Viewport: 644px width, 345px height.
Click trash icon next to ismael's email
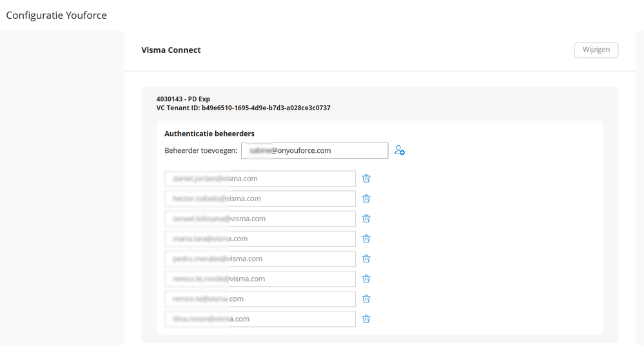pyautogui.click(x=366, y=219)
